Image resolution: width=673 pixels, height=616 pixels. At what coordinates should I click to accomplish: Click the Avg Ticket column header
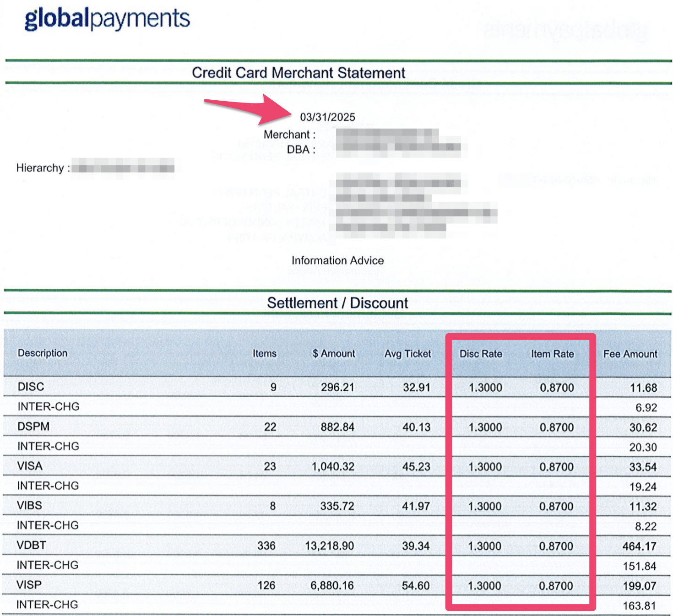(x=407, y=354)
